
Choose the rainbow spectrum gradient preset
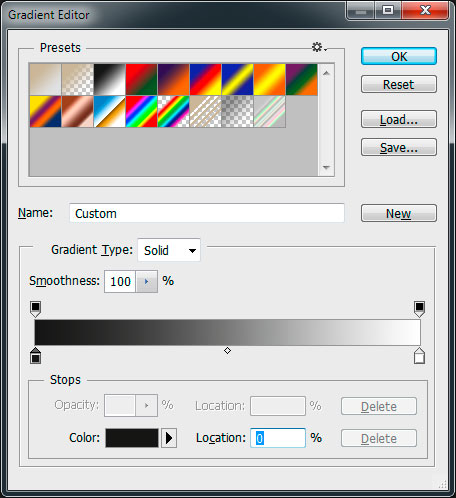tap(142, 111)
